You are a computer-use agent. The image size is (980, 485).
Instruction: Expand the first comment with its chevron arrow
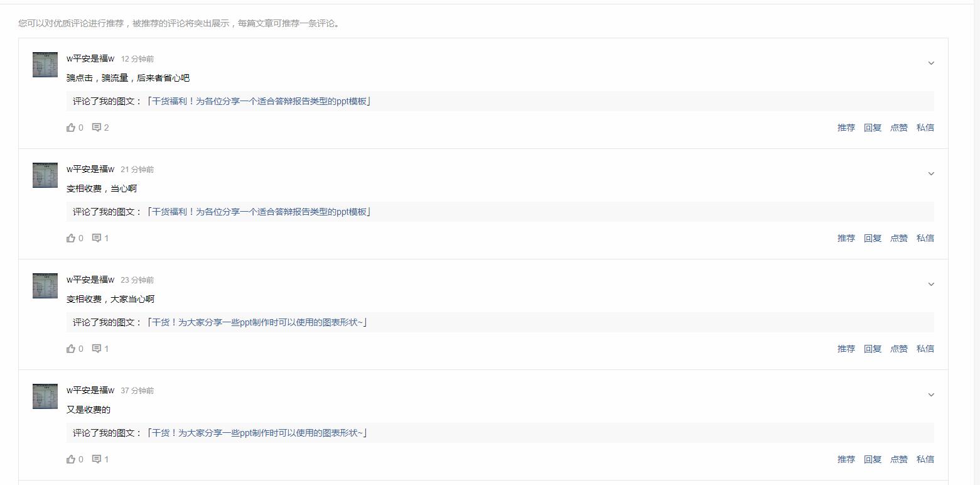point(931,63)
